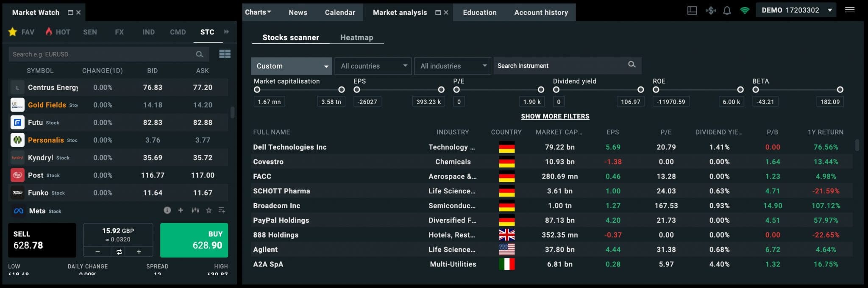
Task: Click the Search Instrument magnifier icon
Action: click(x=632, y=64)
